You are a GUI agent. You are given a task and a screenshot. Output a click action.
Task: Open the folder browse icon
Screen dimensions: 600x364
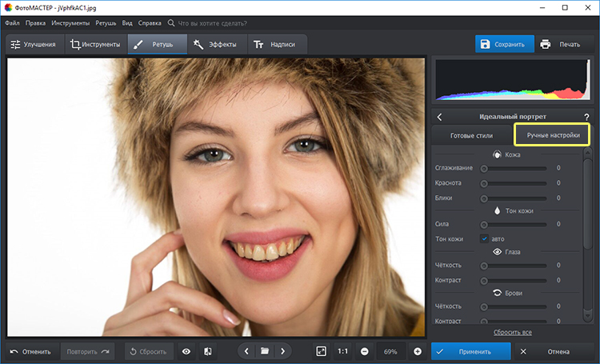point(264,351)
